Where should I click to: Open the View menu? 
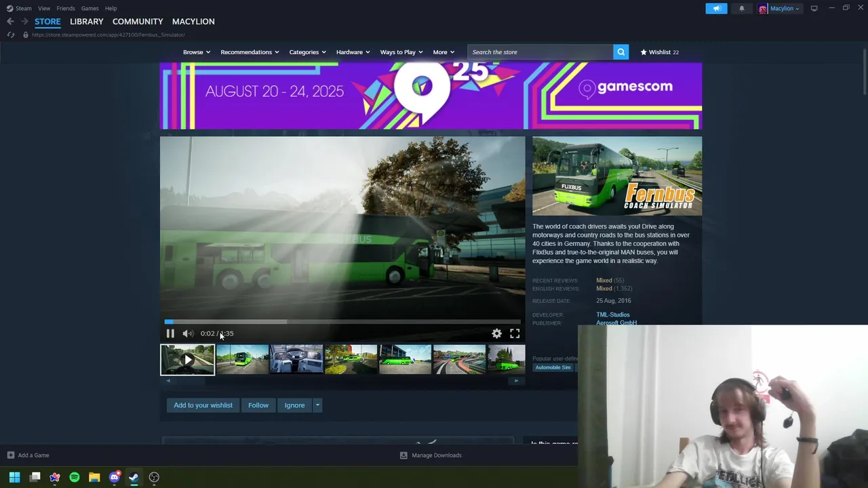pyautogui.click(x=44, y=8)
